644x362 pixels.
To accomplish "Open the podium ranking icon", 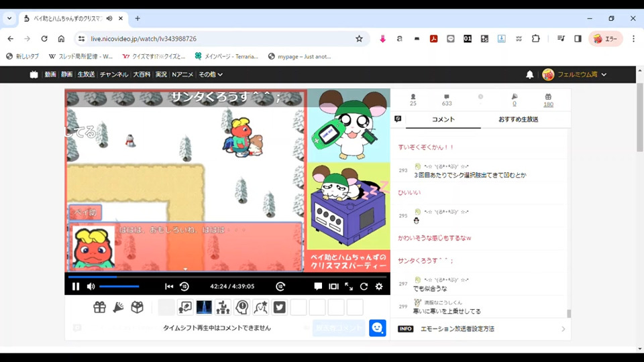I will point(223,307).
